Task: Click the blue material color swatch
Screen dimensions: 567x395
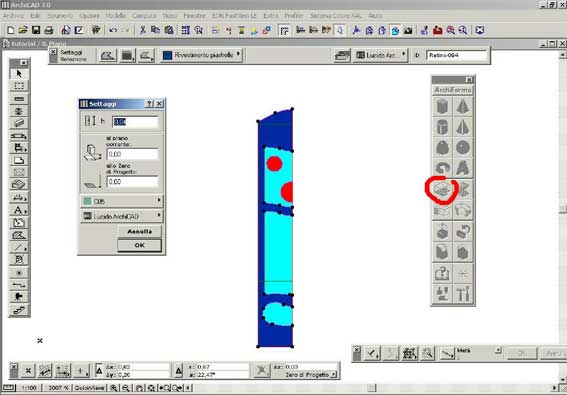Action: coord(167,55)
